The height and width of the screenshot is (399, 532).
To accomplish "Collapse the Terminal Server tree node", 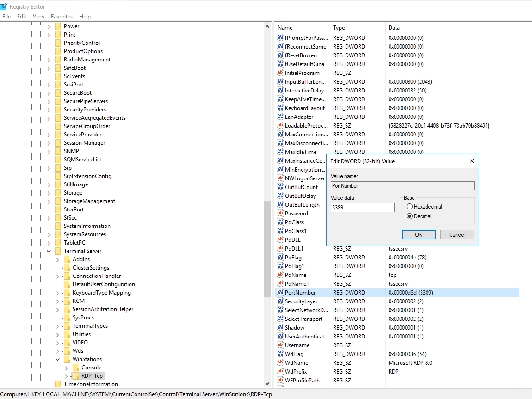I will [x=49, y=251].
